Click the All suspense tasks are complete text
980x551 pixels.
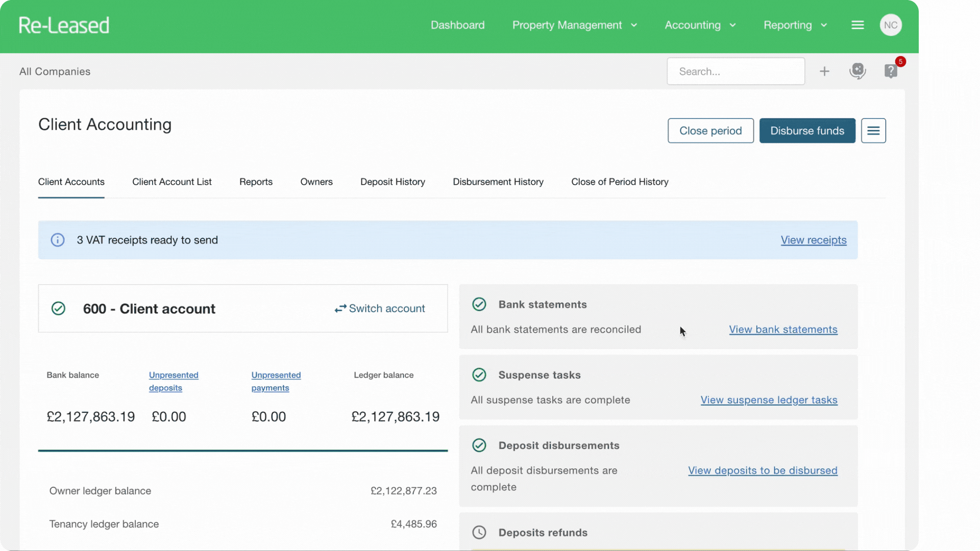click(x=550, y=400)
